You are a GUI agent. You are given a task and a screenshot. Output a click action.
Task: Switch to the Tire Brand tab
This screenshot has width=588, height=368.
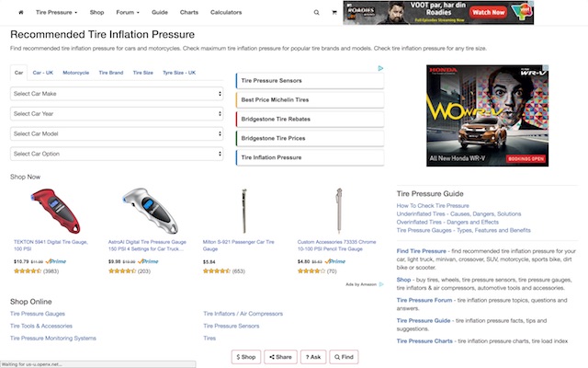(111, 73)
